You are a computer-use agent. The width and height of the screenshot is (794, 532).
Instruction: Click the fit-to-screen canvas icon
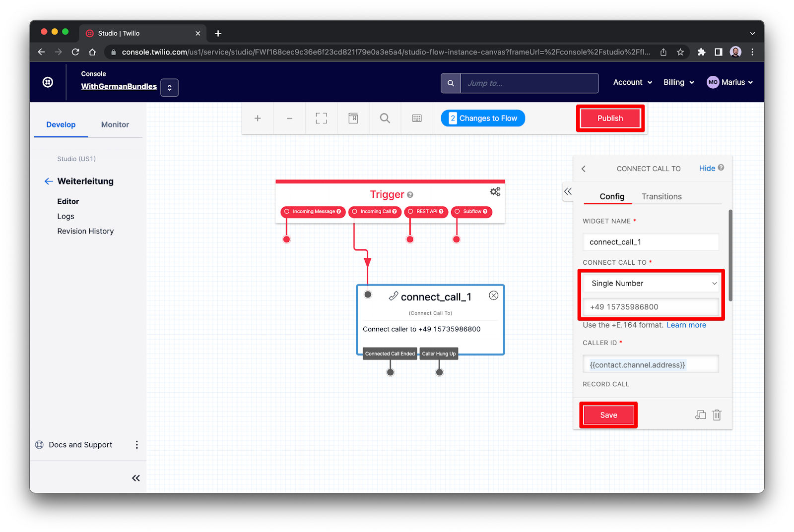[x=321, y=118]
